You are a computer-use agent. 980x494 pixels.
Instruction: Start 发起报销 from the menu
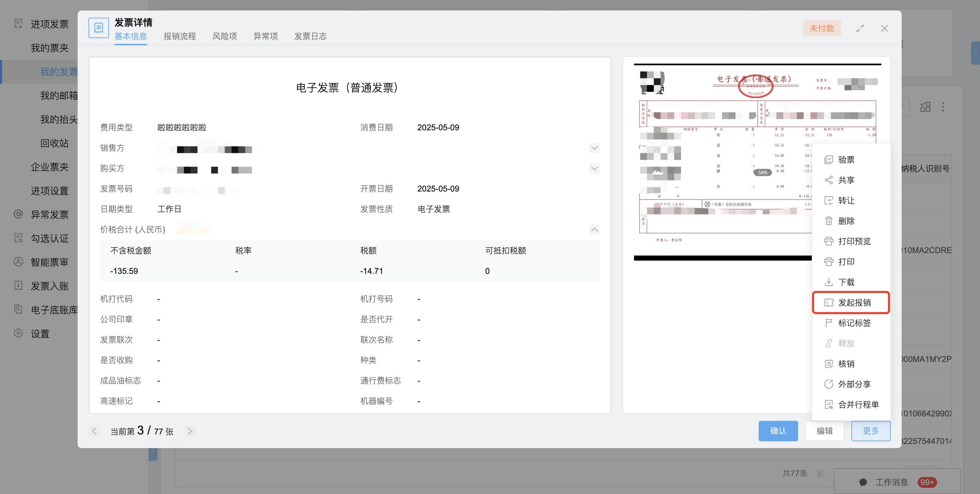(851, 303)
